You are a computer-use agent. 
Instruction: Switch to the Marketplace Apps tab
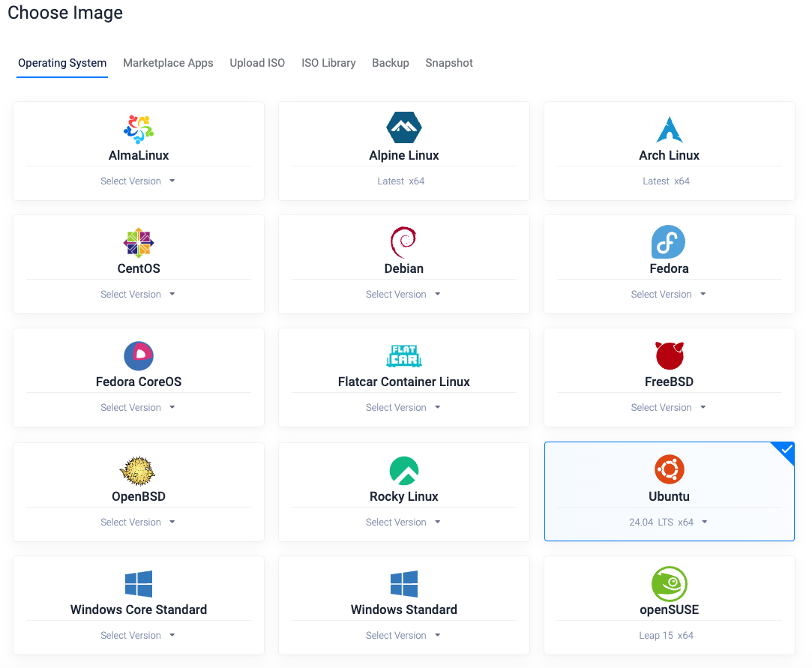[x=168, y=63]
